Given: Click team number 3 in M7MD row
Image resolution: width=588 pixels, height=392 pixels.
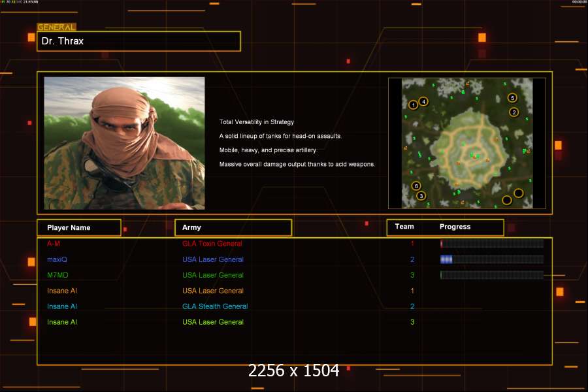Looking at the screenshot, I should 412,275.
